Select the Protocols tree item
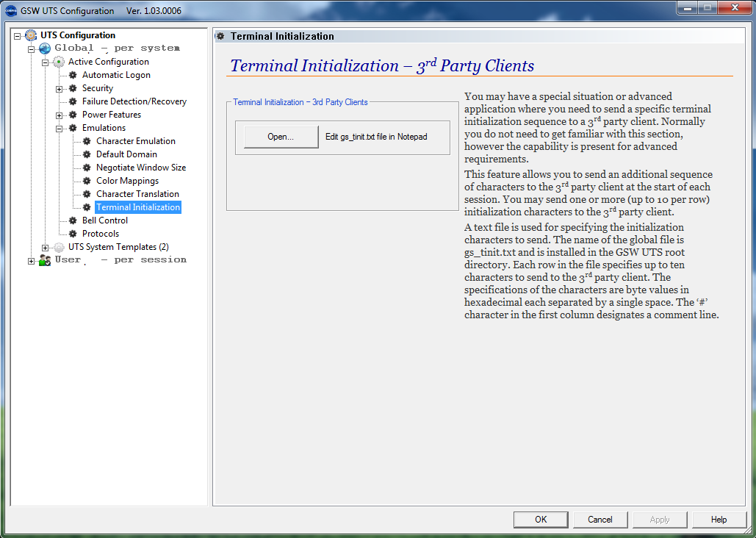Image resolution: width=756 pixels, height=538 pixels. (x=100, y=234)
